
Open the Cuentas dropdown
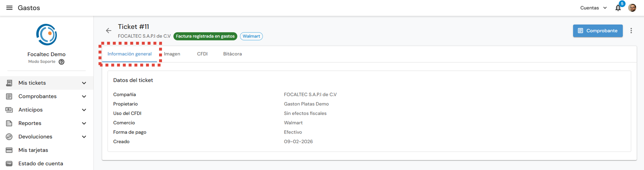(x=593, y=8)
